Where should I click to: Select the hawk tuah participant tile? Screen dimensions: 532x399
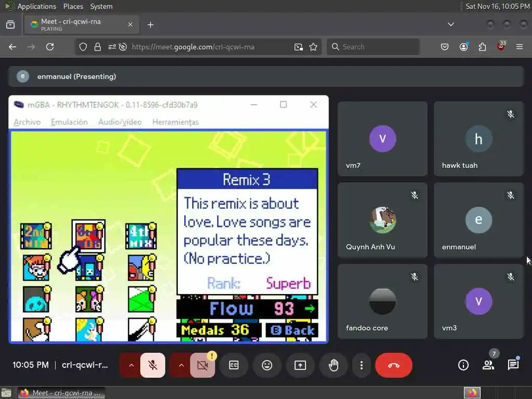[478, 138]
